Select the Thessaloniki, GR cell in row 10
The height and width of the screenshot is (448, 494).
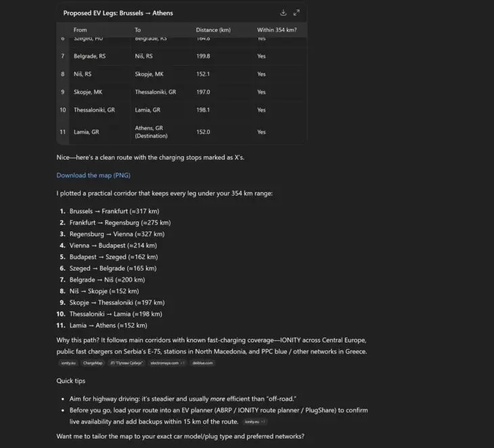tap(94, 110)
